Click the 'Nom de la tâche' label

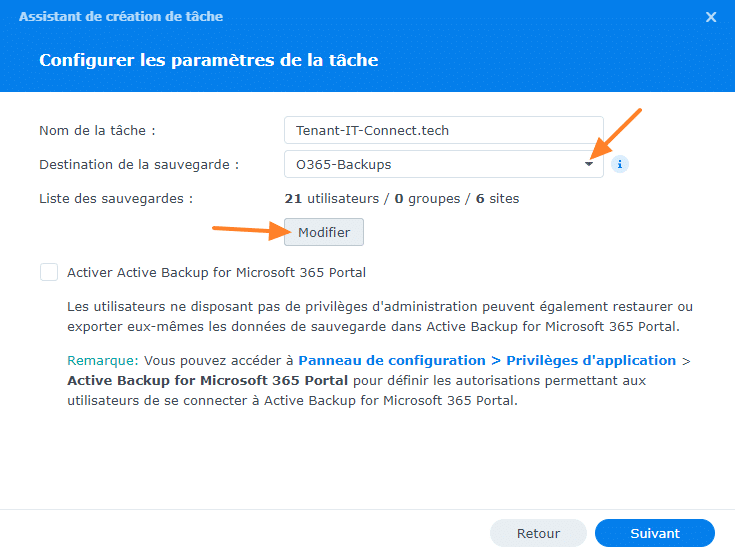click(x=97, y=131)
